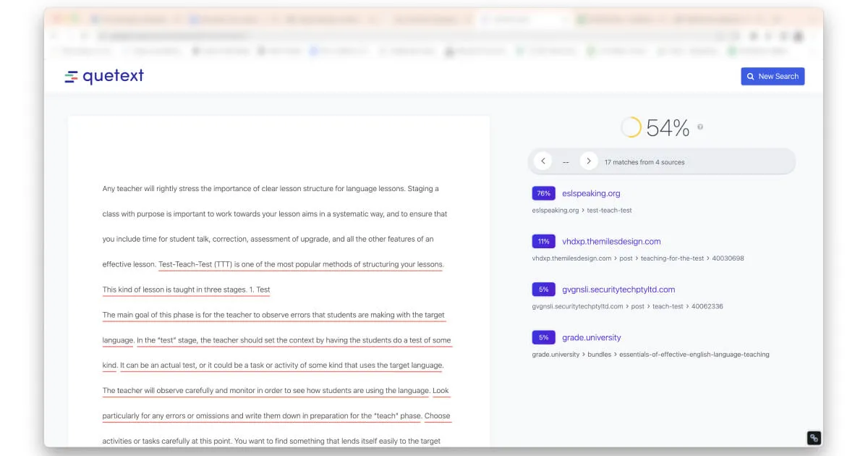Select the 76% badge for eslspeaking.org
This screenshot has height=456, width=868.
pos(543,193)
